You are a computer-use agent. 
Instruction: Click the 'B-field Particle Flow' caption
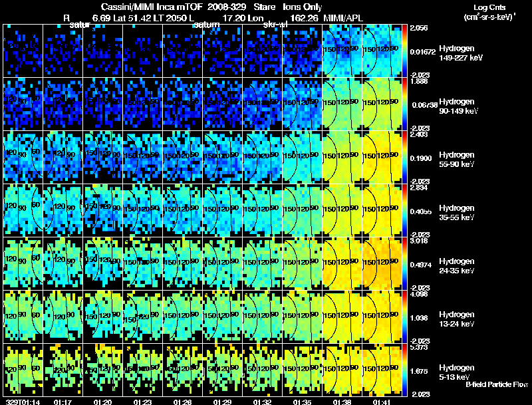pos(497,384)
